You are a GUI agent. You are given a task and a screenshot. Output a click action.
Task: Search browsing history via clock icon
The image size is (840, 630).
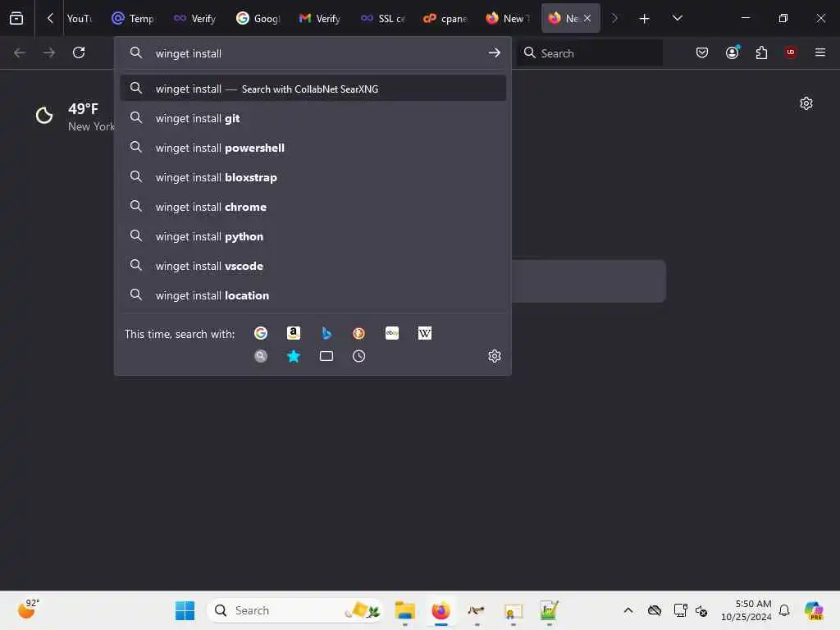click(359, 356)
